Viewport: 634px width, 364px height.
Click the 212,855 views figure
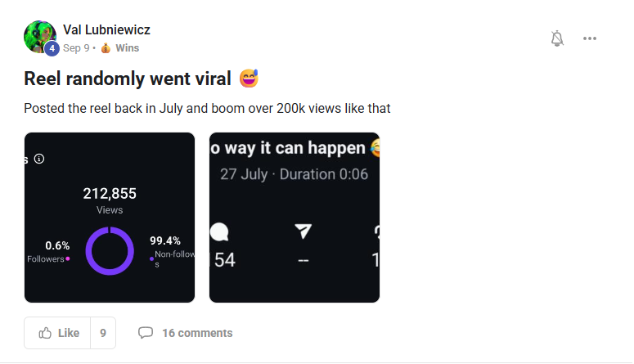tap(110, 194)
